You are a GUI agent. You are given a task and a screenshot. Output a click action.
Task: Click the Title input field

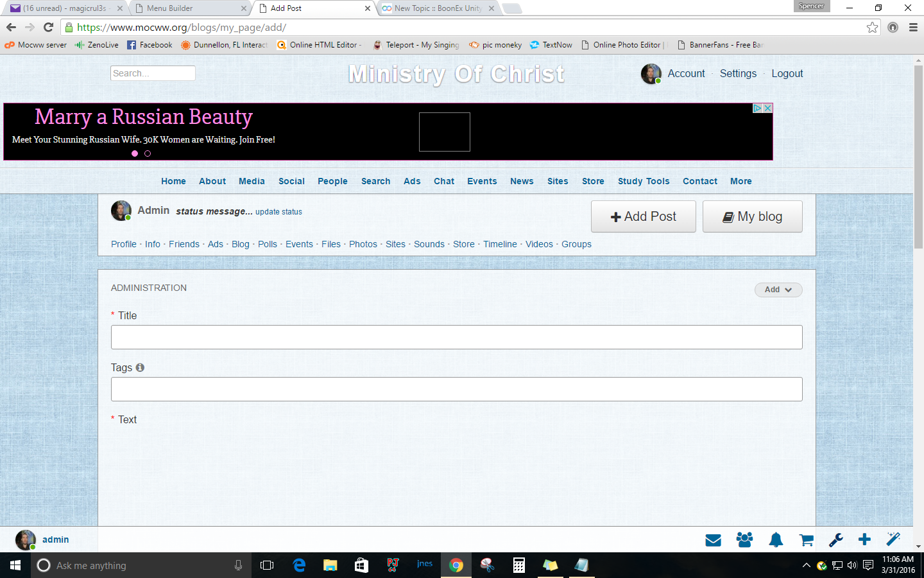tap(456, 337)
